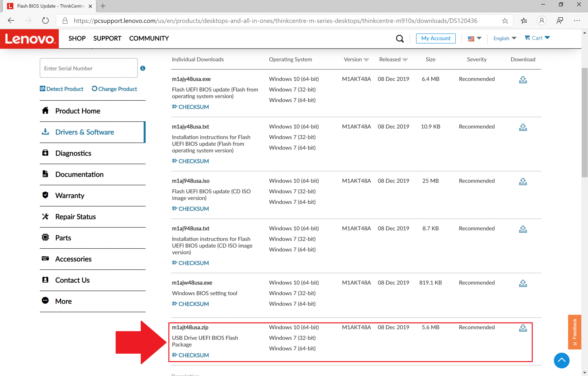Download the m1aj948usa.iso image
The image size is (588, 376).
pyautogui.click(x=523, y=181)
